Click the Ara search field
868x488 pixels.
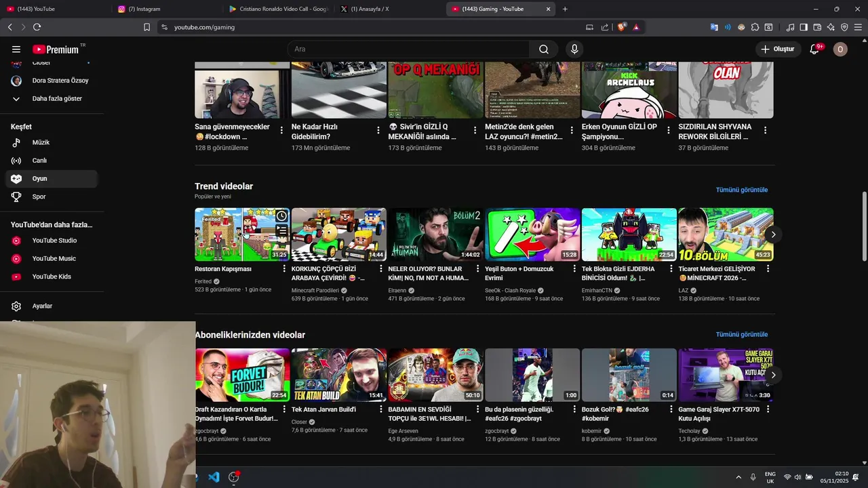point(408,49)
